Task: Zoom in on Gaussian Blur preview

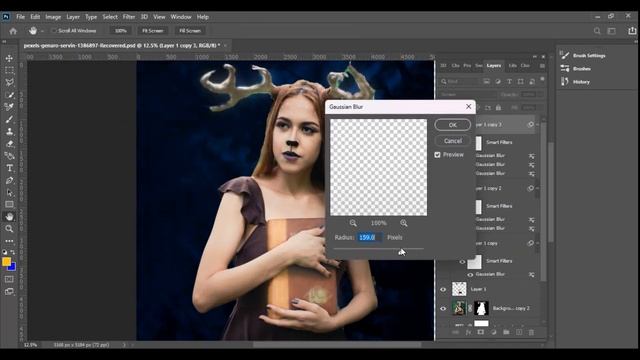Action: pos(404,223)
